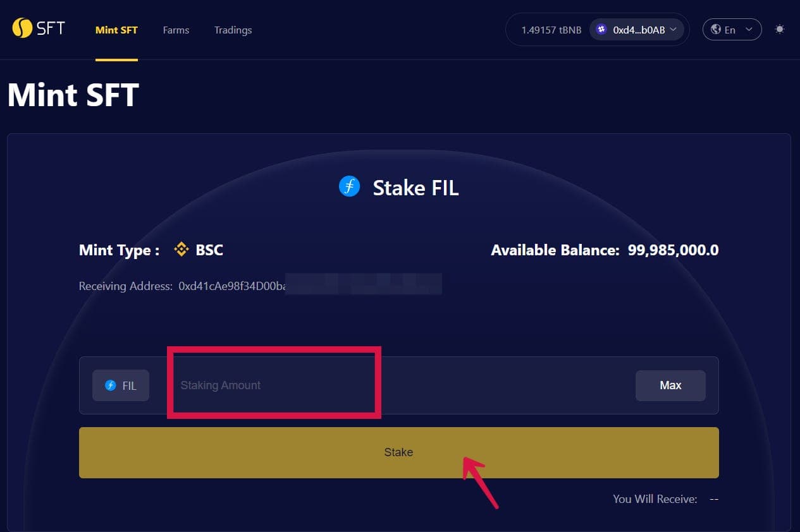Click the wallet avatar icon beside 0xd4...b0AB
Image resolution: width=800 pixels, height=532 pixels.
coord(601,29)
